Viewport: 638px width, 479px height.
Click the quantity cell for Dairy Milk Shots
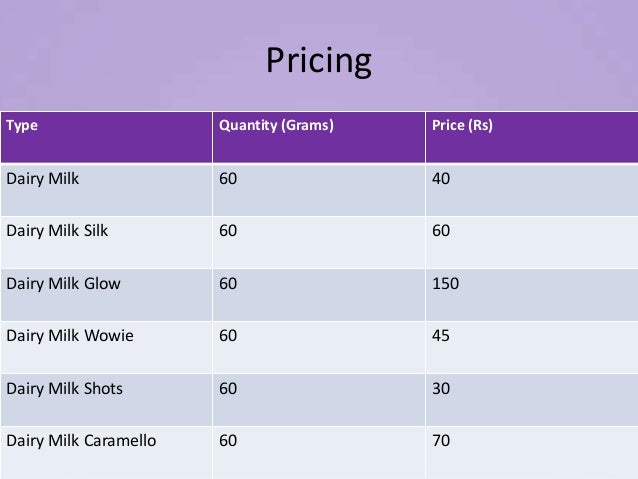228,387
